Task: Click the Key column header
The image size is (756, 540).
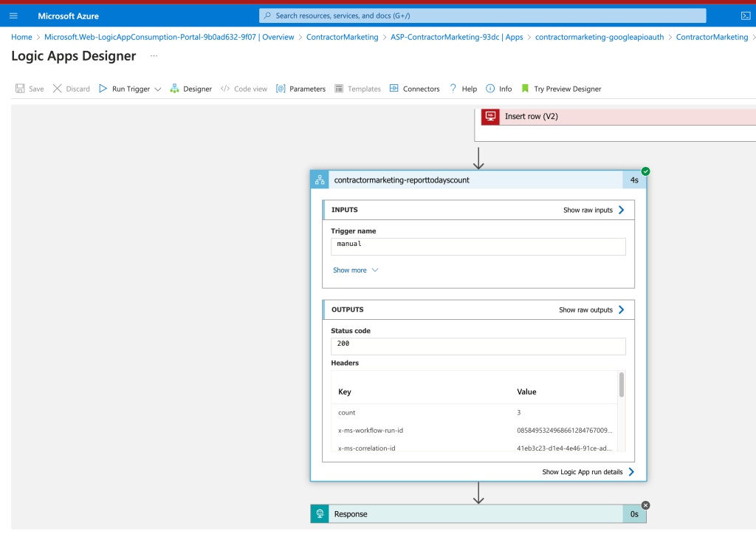Action: point(345,392)
